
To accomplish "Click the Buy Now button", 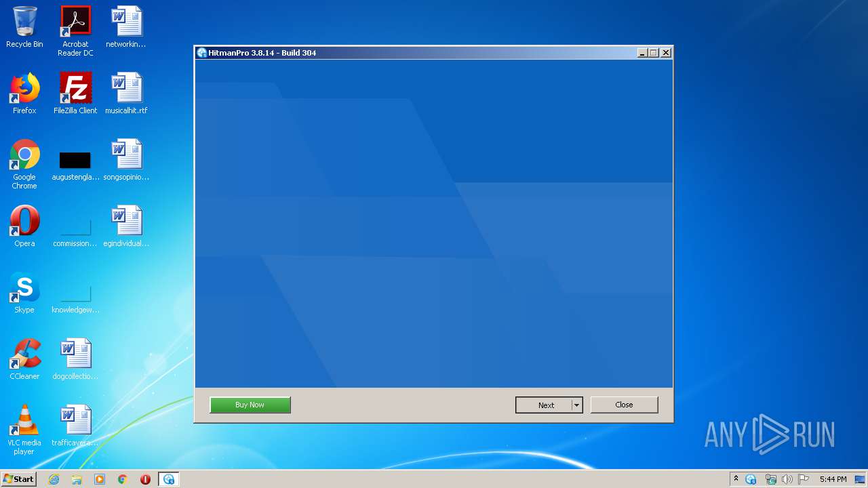I will pos(250,405).
